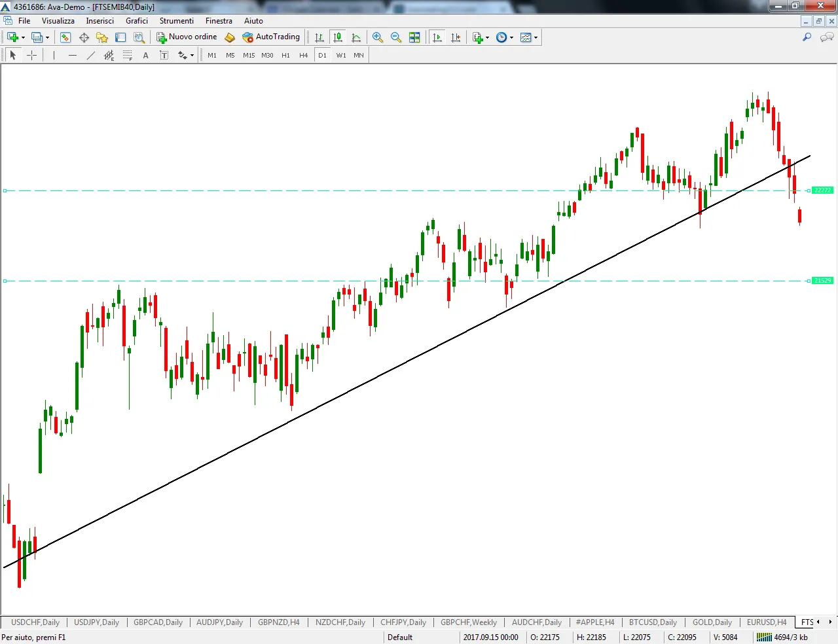The image size is (838, 644).
Task: Toggle Auto Scroll on the chart
Action: [x=438, y=37]
